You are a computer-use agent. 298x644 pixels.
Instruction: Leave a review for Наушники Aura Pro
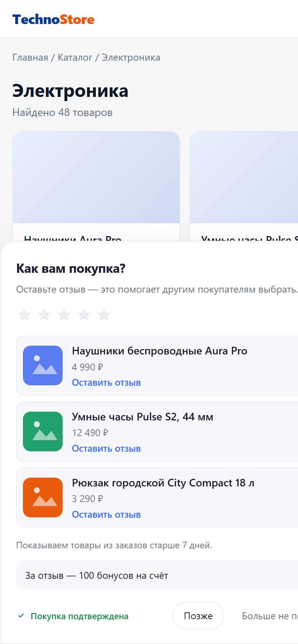pyautogui.click(x=106, y=383)
